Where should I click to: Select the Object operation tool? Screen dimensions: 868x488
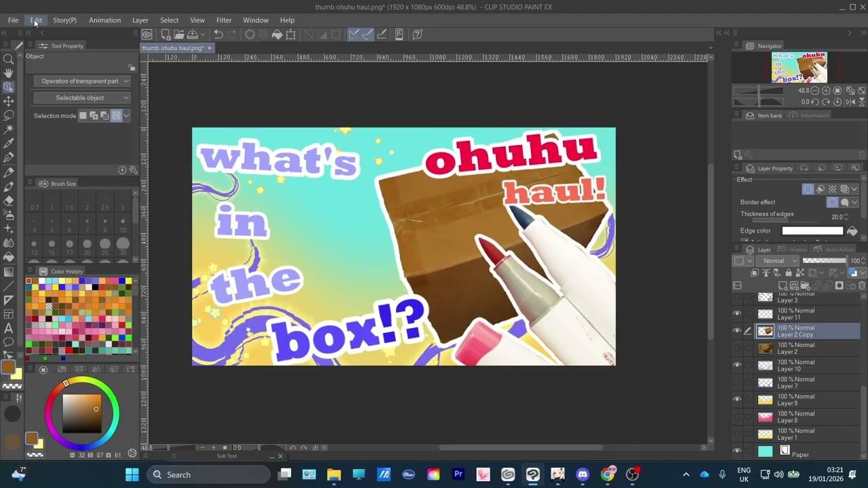[x=9, y=87]
